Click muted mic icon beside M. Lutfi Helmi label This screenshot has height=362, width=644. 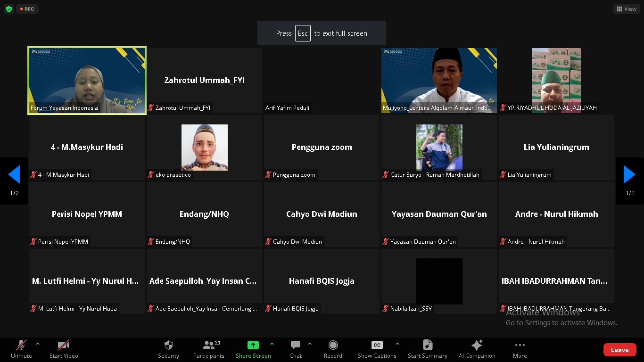click(x=33, y=309)
